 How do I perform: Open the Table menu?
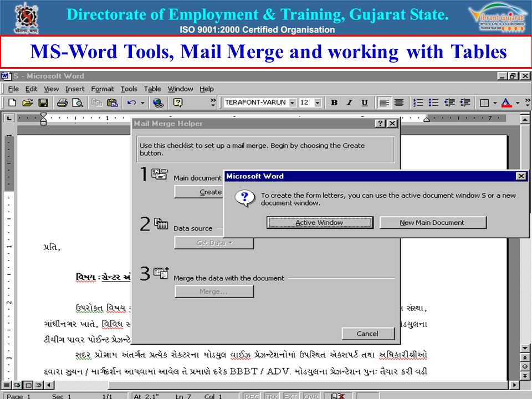[152, 89]
